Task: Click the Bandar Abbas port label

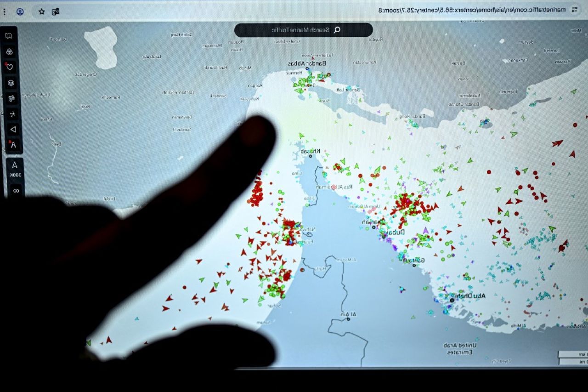Action: coord(307,63)
